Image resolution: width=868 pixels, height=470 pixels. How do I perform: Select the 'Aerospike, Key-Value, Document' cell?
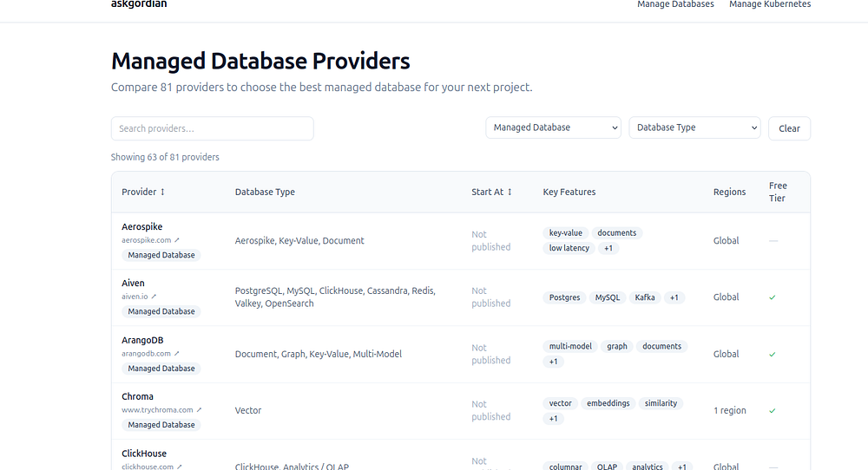coord(299,240)
